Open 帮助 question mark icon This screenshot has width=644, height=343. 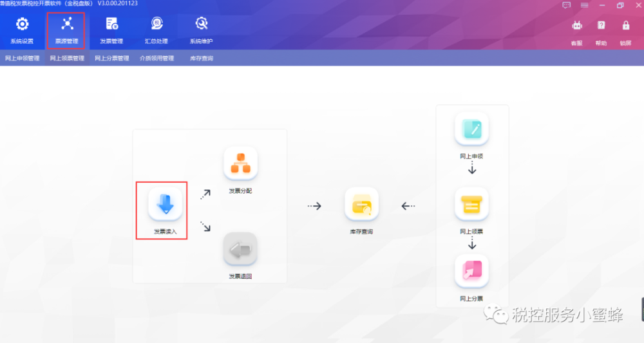pyautogui.click(x=601, y=26)
